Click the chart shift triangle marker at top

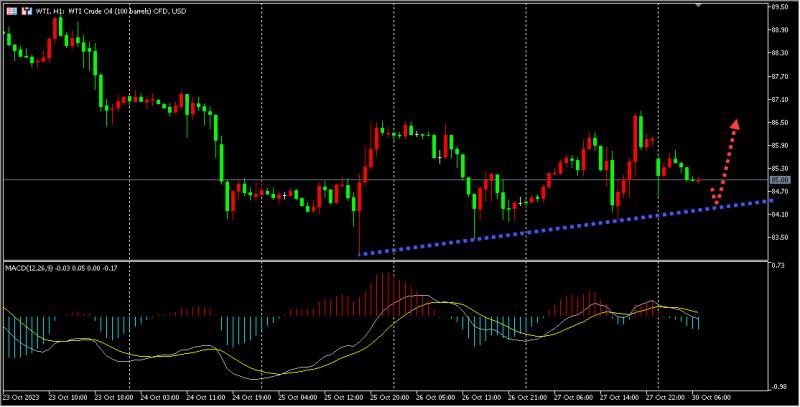698,5
